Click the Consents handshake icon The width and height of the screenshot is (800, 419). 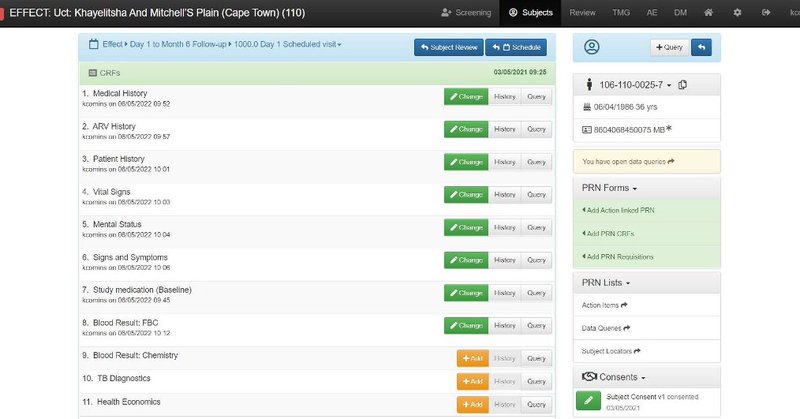(x=589, y=377)
